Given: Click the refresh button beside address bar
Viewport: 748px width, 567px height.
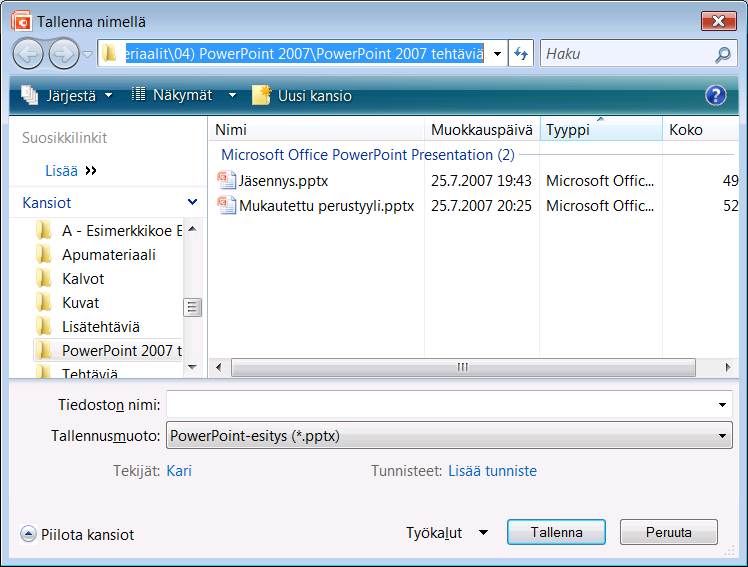Looking at the screenshot, I should (521, 54).
